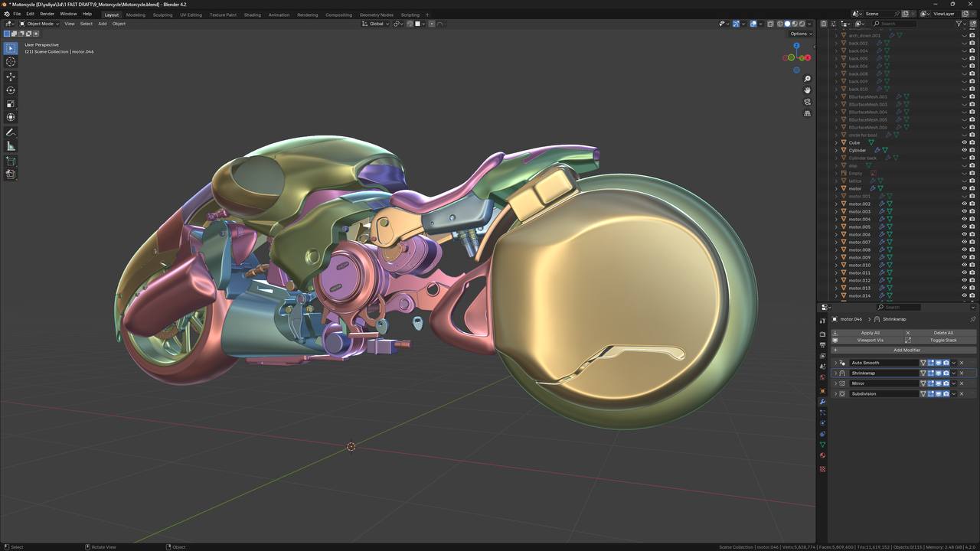The width and height of the screenshot is (980, 551).
Task: Open the Render menu
Action: [x=47, y=14]
